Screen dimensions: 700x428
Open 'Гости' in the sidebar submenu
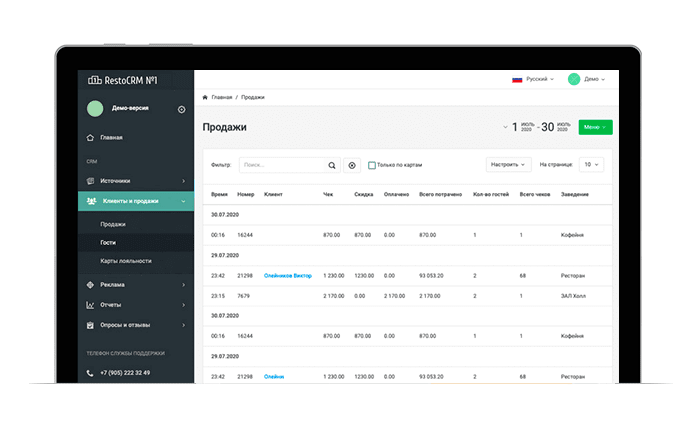pos(109,242)
